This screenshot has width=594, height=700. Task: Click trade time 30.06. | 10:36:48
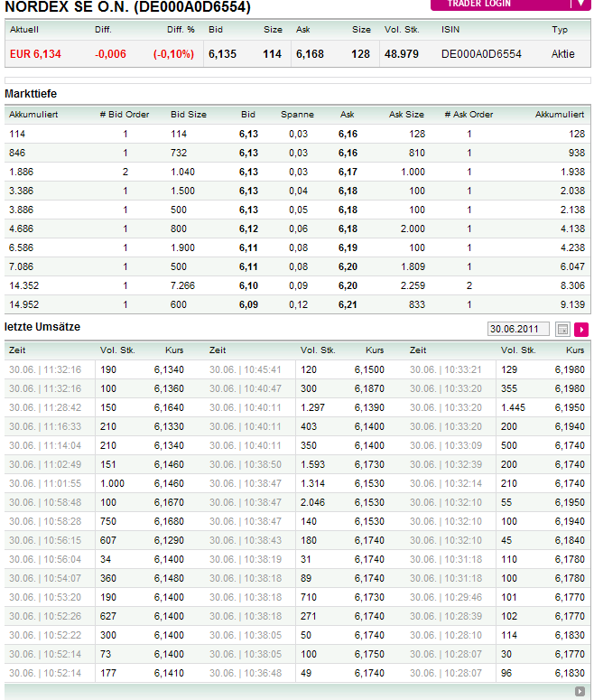(x=246, y=673)
